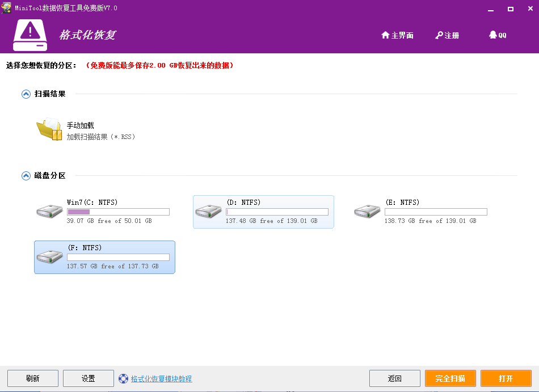
Task: Click the lifebuoy tutorial help icon
Action: click(123, 378)
